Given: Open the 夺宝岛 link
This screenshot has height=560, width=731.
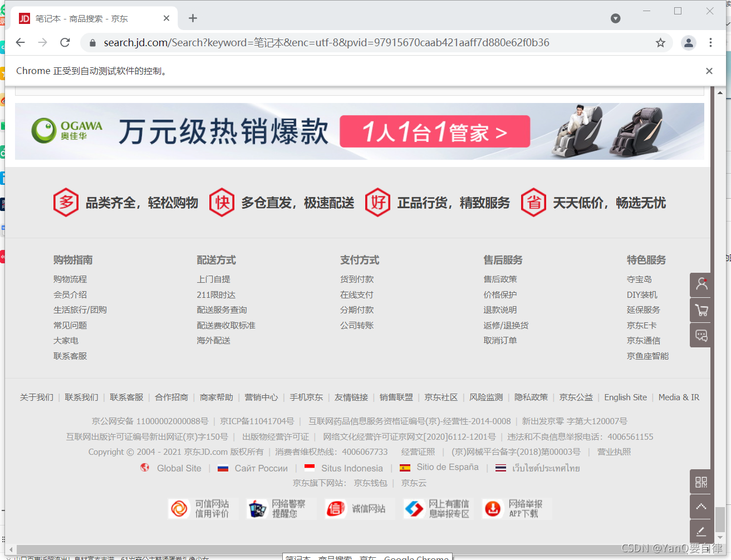Looking at the screenshot, I should coord(639,279).
